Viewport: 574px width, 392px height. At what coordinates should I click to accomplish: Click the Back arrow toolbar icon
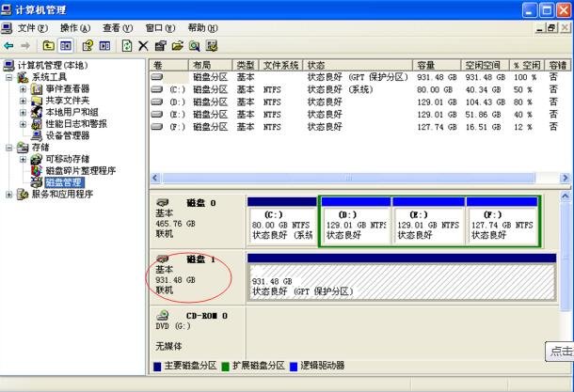[x=8, y=46]
